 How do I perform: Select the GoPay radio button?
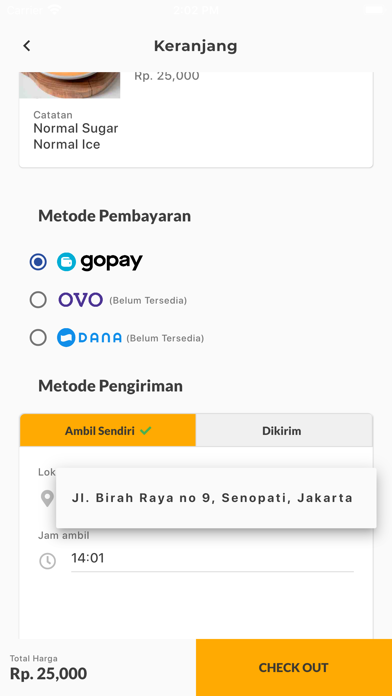38,262
